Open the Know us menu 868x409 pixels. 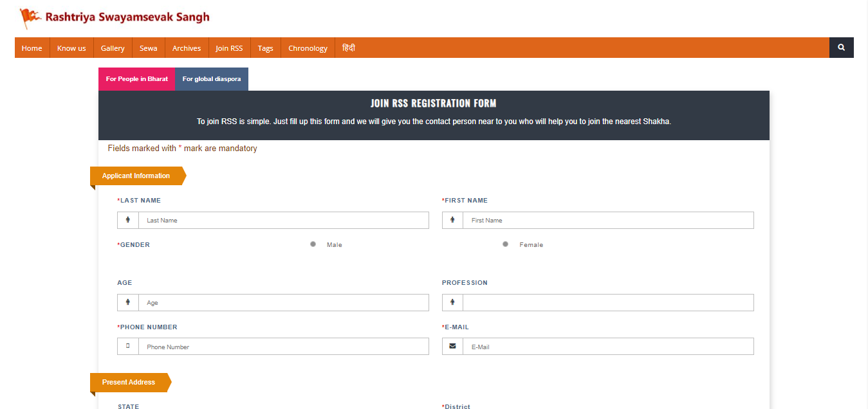pyautogui.click(x=71, y=48)
